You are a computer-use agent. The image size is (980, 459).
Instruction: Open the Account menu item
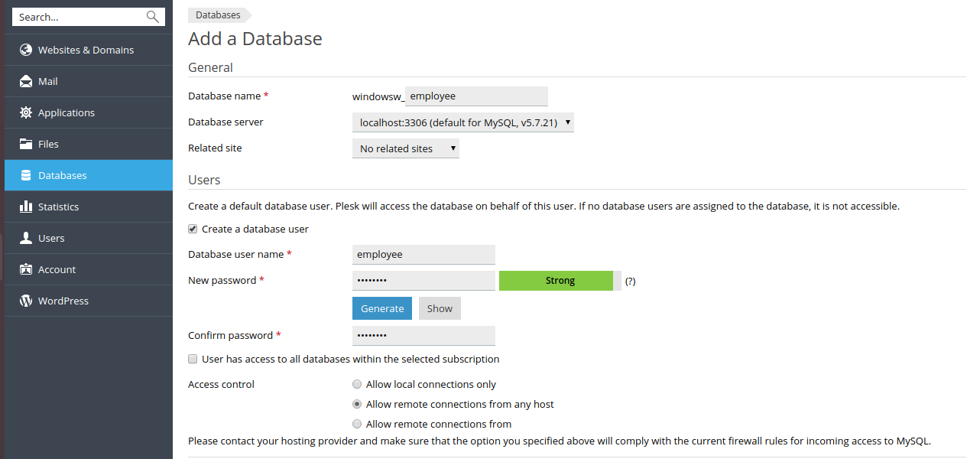(x=57, y=270)
